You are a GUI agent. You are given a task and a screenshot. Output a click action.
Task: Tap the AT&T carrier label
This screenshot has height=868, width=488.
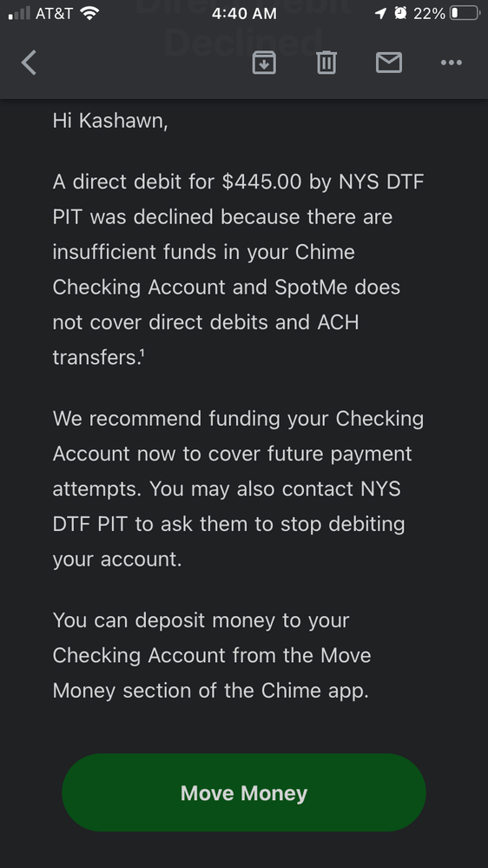click(x=54, y=13)
